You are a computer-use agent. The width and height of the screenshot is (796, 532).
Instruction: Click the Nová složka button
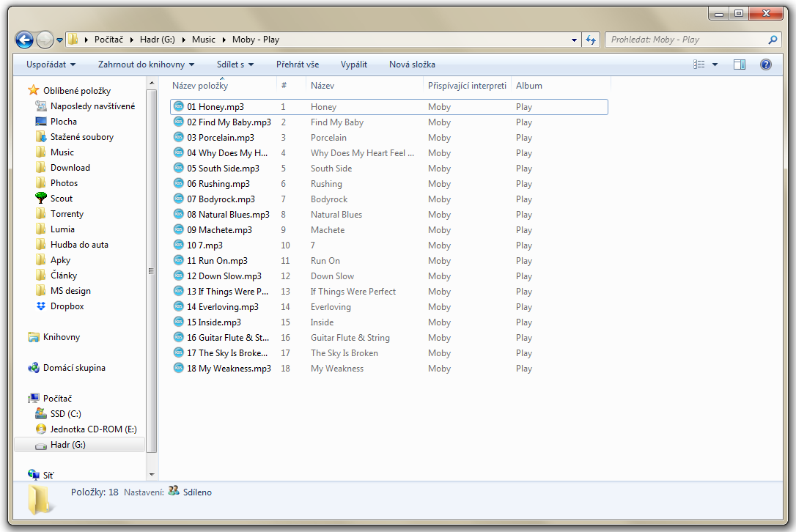pos(412,64)
